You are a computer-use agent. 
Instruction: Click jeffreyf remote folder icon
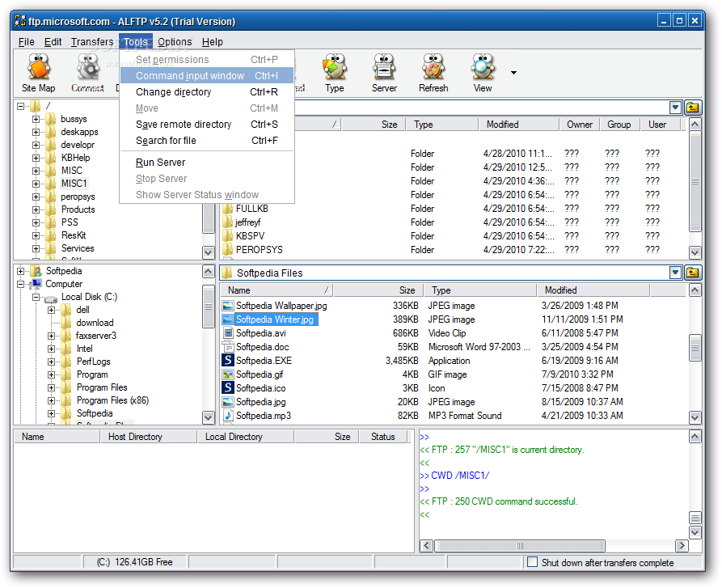coord(228,222)
